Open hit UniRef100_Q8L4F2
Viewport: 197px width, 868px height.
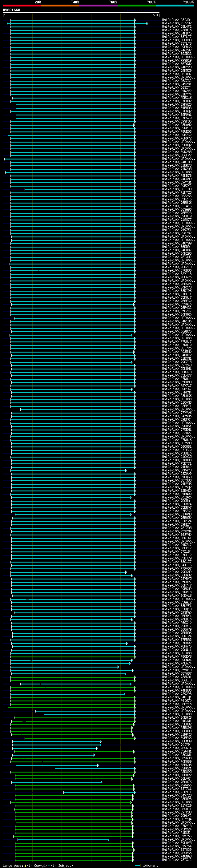click(x=177, y=26)
